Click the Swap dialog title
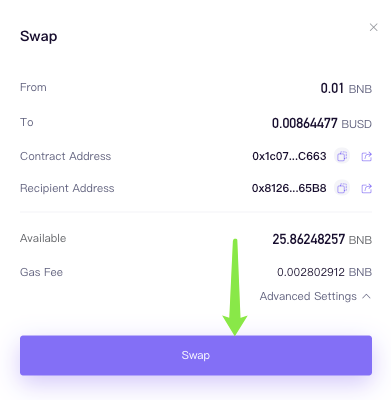Viewport: 391px width, 400px height. pos(39,36)
